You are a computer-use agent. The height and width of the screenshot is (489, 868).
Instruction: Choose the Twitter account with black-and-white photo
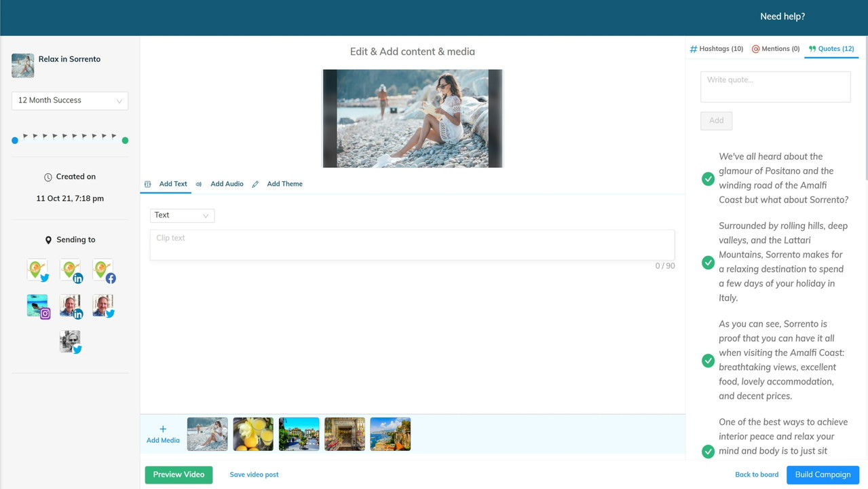(70, 342)
